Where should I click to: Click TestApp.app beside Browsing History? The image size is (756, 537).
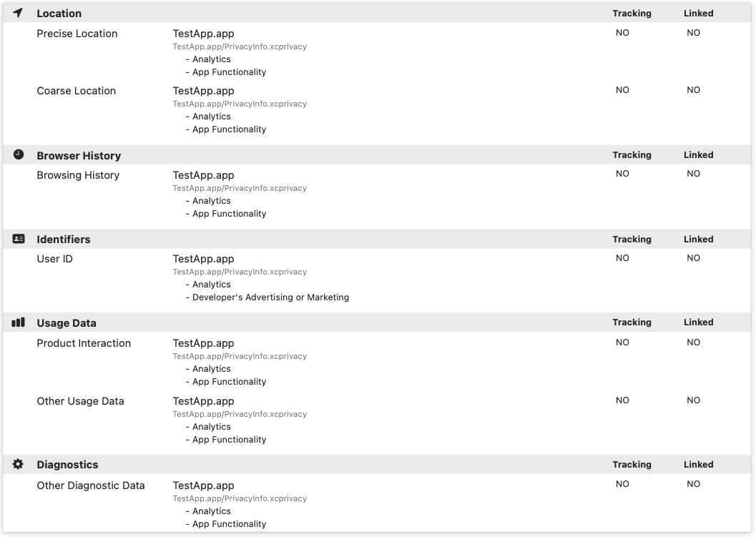(203, 175)
